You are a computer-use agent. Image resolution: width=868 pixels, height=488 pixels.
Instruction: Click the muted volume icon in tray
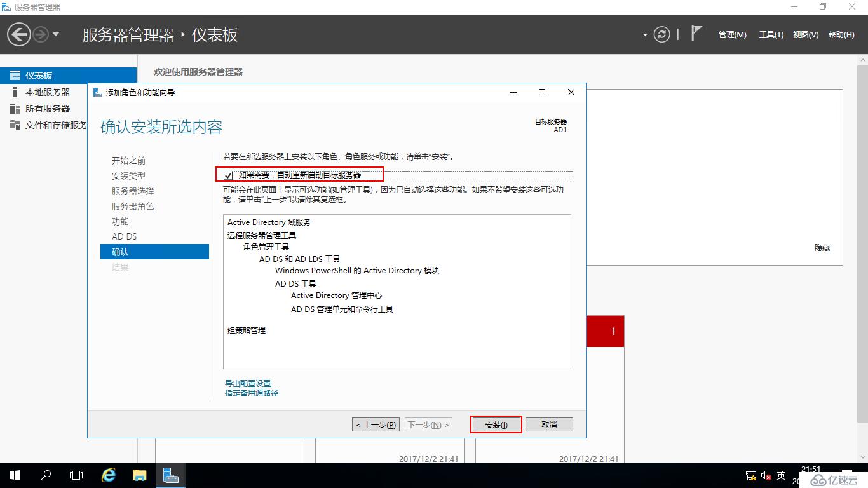coord(766,475)
